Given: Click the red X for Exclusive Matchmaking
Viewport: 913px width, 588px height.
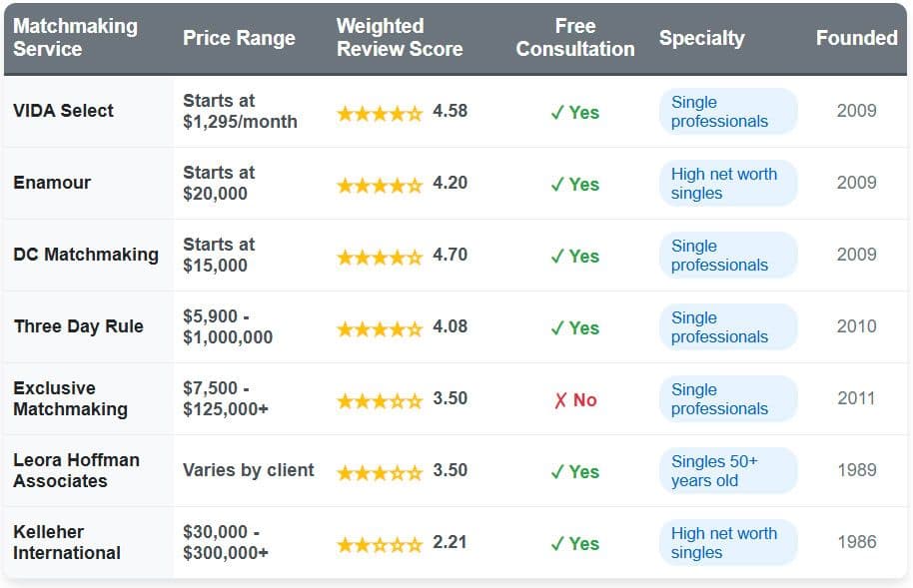Looking at the screenshot, I should [x=560, y=400].
